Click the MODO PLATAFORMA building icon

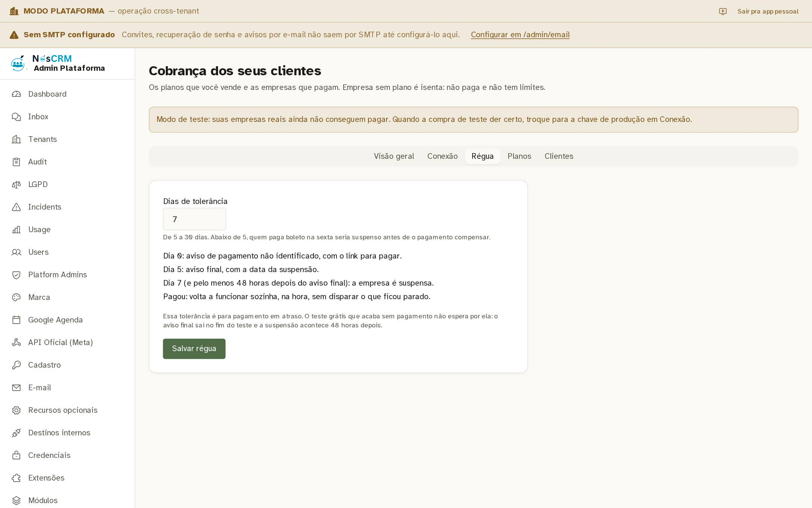(x=14, y=11)
